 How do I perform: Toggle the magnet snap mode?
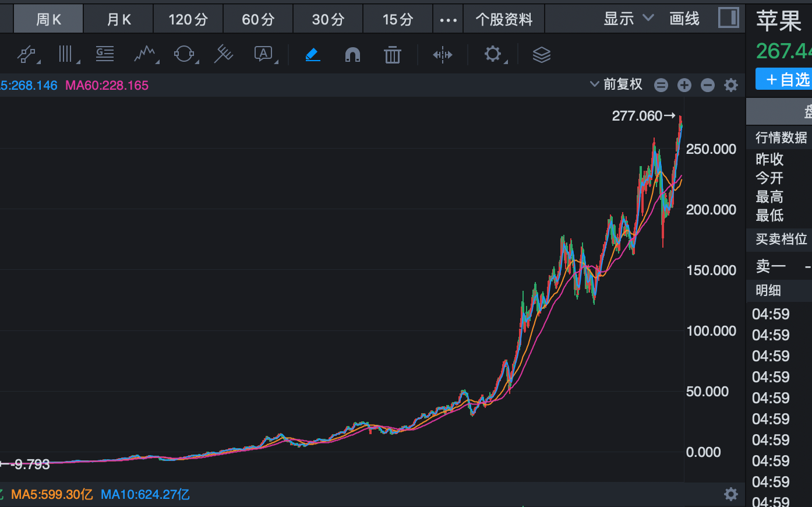coord(352,55)
